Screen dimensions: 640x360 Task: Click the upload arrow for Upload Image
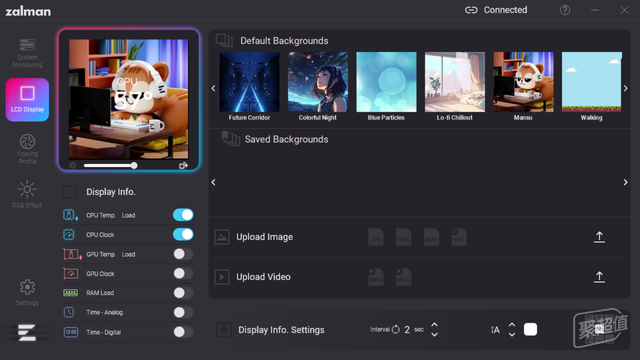(x=599, y=237)
